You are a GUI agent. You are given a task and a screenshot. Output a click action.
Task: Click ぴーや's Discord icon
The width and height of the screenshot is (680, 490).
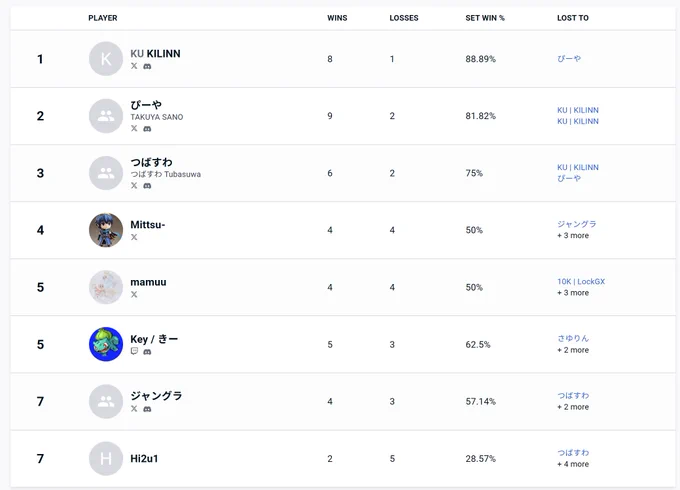[x=147, y=129]
